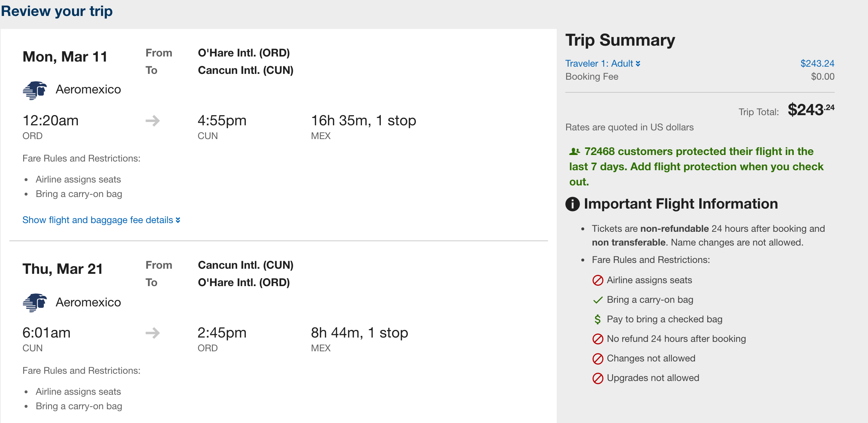The height and width of the screenshot is (423, 868).
Task: Click the Review your trip heading
Action: (57, 11)
